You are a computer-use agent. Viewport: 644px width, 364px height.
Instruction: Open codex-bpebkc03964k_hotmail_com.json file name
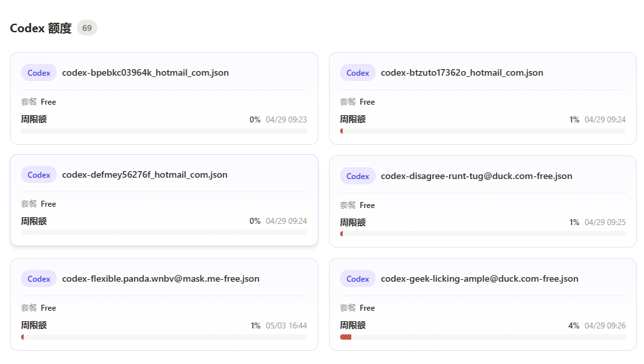[145, 72]
